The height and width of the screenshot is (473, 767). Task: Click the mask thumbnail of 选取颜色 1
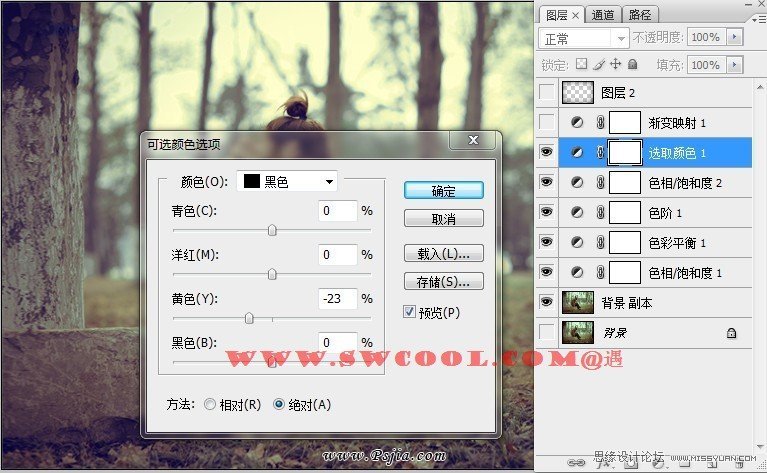coord(625,153)
